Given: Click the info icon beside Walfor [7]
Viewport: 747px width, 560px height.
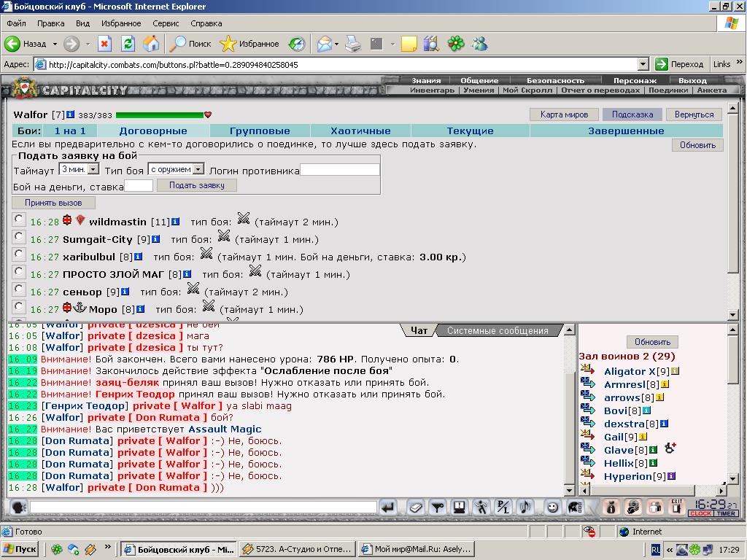Looking at the screenshot, I should [x=71, y=114].
